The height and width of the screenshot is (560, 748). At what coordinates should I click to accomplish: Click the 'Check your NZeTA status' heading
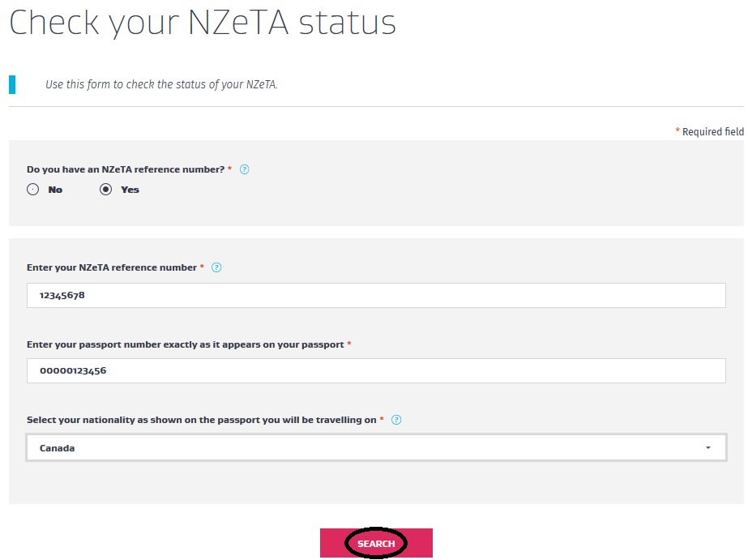pos(203,23)
